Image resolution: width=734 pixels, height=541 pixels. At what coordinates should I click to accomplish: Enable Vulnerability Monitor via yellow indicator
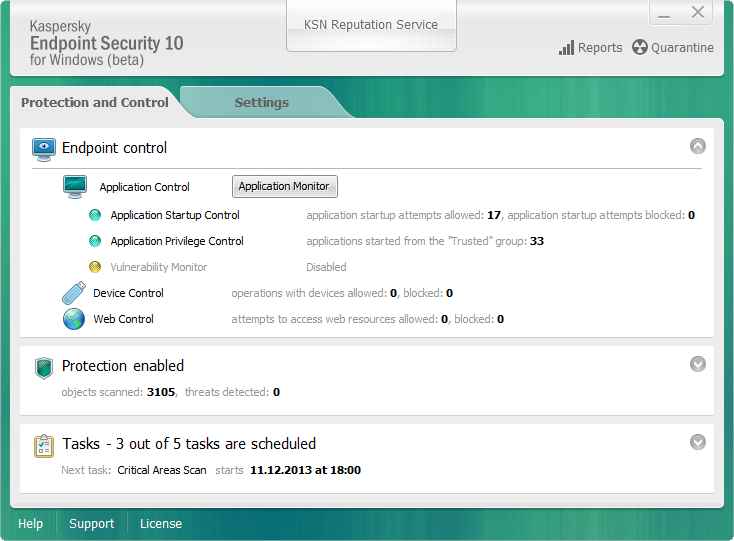coord(95,267)
